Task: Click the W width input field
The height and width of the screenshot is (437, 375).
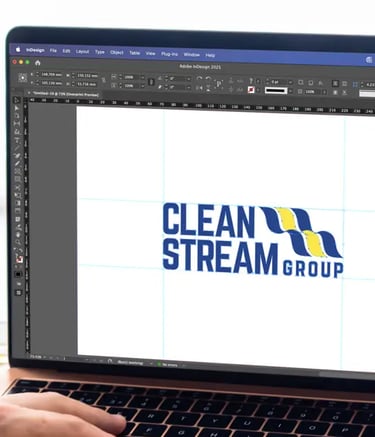Action: point(87,76)
